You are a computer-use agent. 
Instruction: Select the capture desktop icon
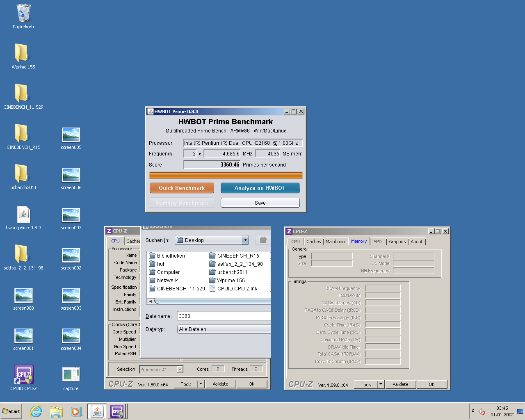(x=71, y=378)
